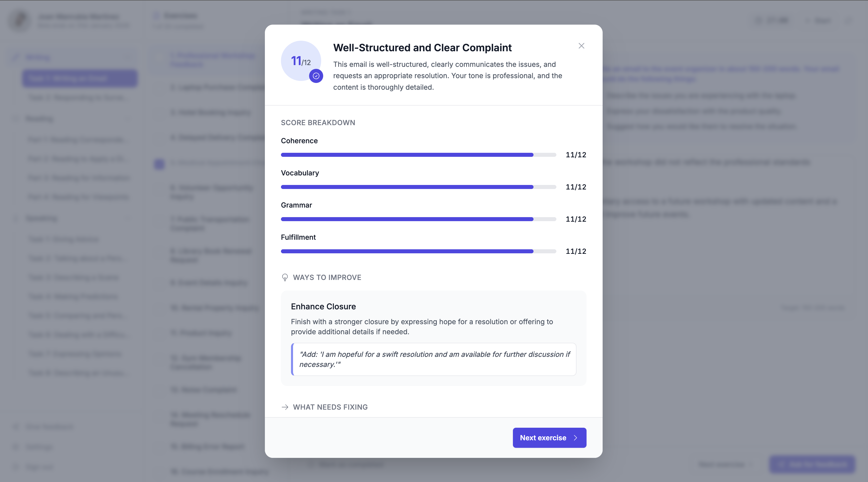Image resolution: width=868 pixels, height=482 pixels.
Task: Click the lightbulb icon beside WAYS TO IMPROVE
Action: pyautogui.click(x=285, y=277)
